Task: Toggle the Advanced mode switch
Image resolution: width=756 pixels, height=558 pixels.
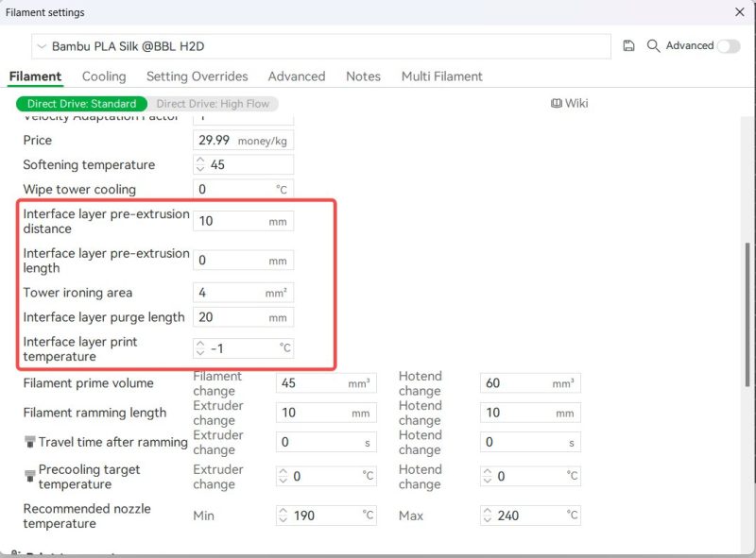Action: [728, 46]
